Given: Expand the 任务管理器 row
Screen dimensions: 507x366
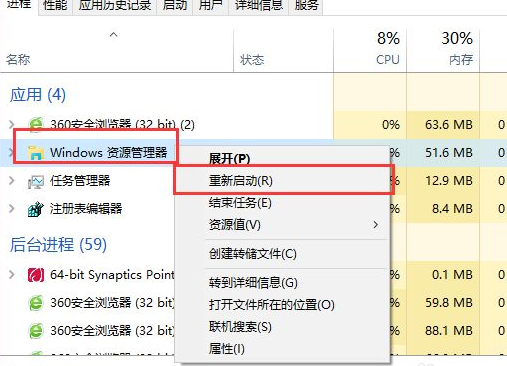Looking at the screenshot, I should pyautogui.click(x=12, y=181).
